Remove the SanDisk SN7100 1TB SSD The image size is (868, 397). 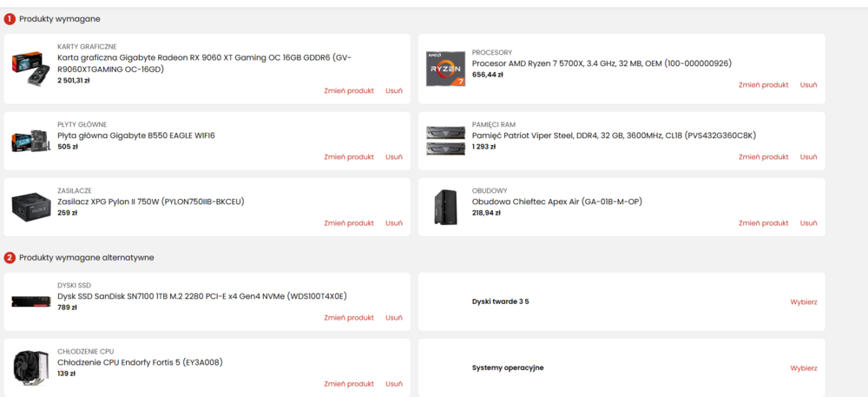pos(394,318)
